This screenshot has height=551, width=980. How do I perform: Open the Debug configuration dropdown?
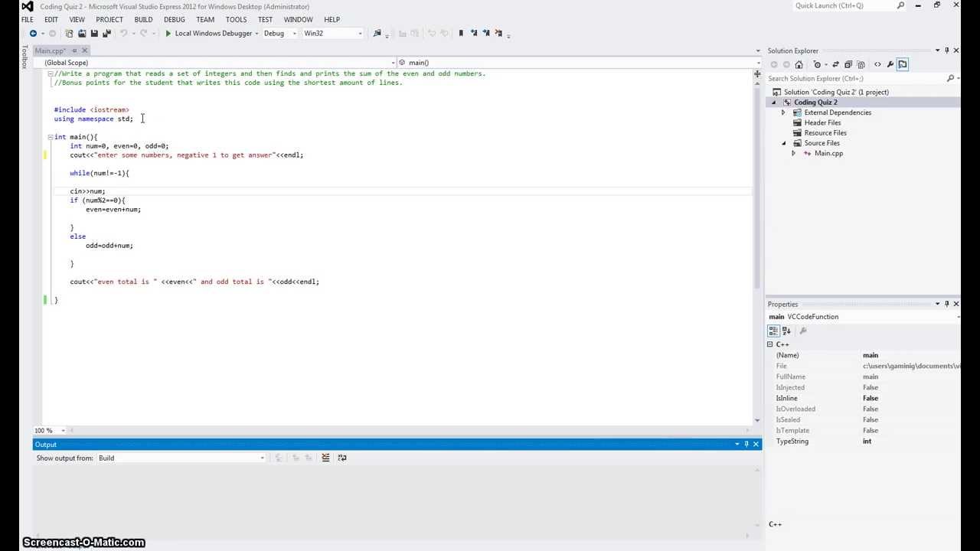click(x=294, y=34)
